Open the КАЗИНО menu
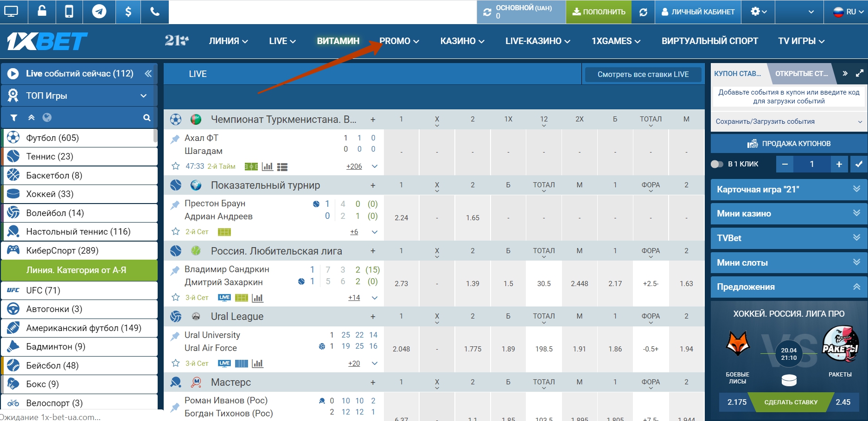Viewport: 868px width, 421px height. pos(462,41)
